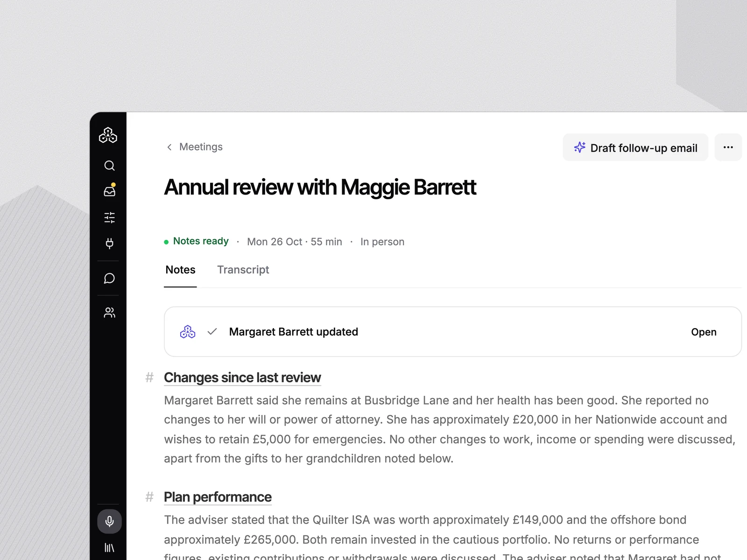Switch to the Transcript tab

tap(243, 270)
